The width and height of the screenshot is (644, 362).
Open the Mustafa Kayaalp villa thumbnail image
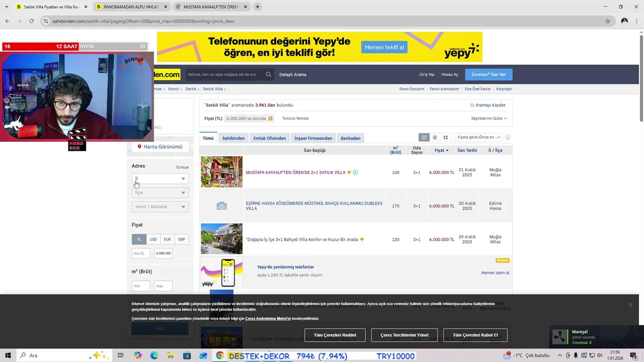tap(221, 172)
